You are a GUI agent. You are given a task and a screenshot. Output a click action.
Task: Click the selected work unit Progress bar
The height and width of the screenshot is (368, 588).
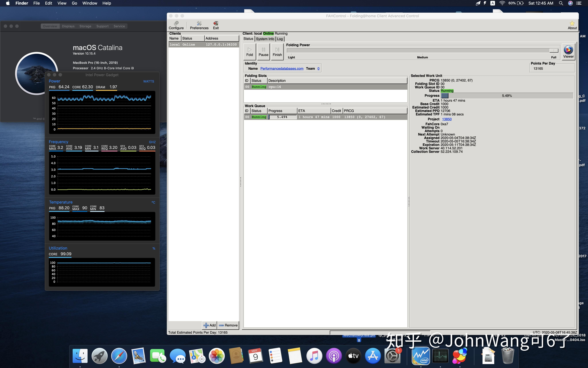(x=507, y=96)
